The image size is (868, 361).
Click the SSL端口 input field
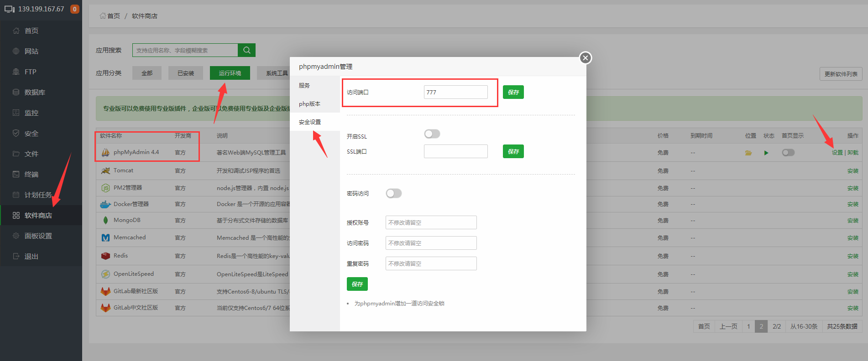456,151
